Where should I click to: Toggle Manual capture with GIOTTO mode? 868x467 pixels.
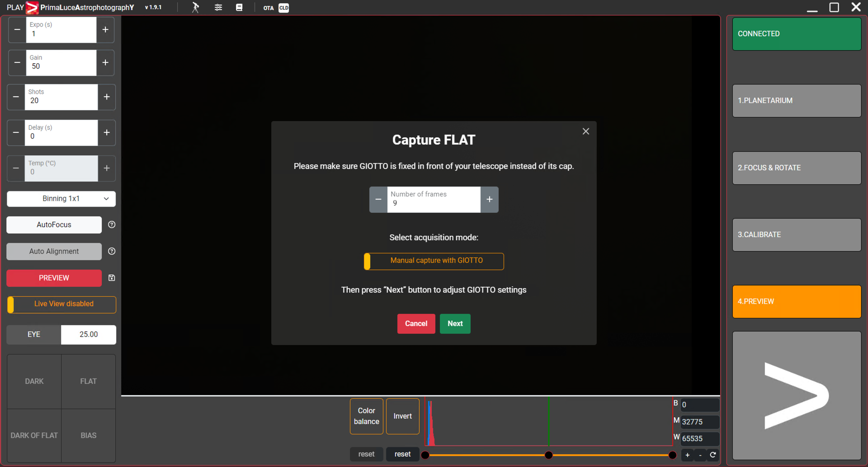[434, 261]
